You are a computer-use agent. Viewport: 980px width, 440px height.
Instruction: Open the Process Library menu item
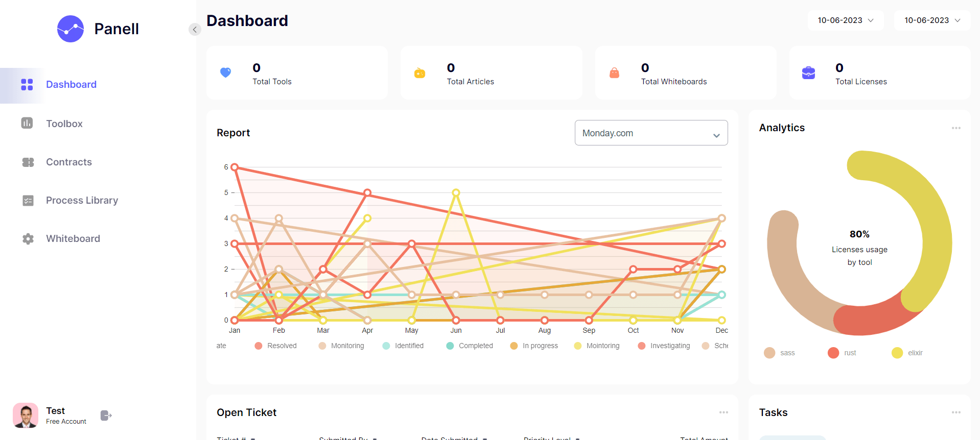[x=82, y=201]
